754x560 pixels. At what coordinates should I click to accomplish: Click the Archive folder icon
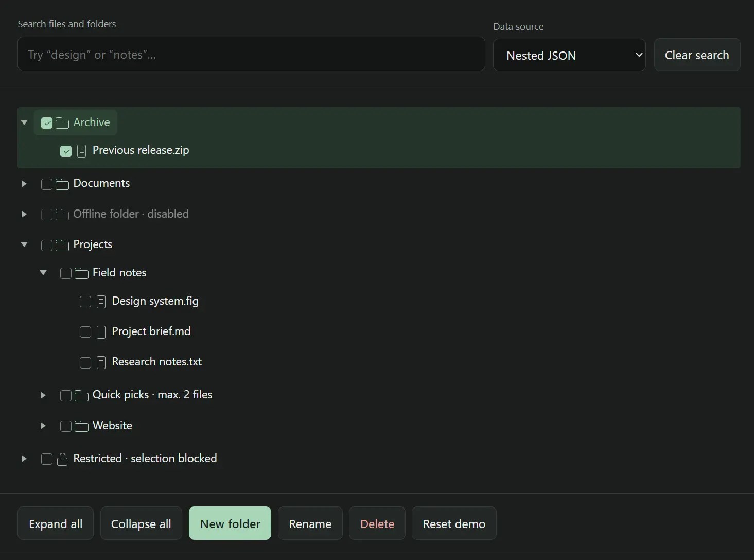(x=62, y=123)
